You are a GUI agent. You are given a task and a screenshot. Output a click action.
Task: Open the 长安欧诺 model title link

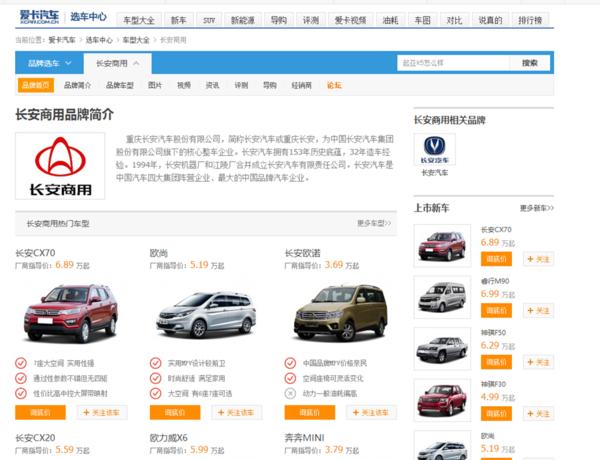pos(302,253)
